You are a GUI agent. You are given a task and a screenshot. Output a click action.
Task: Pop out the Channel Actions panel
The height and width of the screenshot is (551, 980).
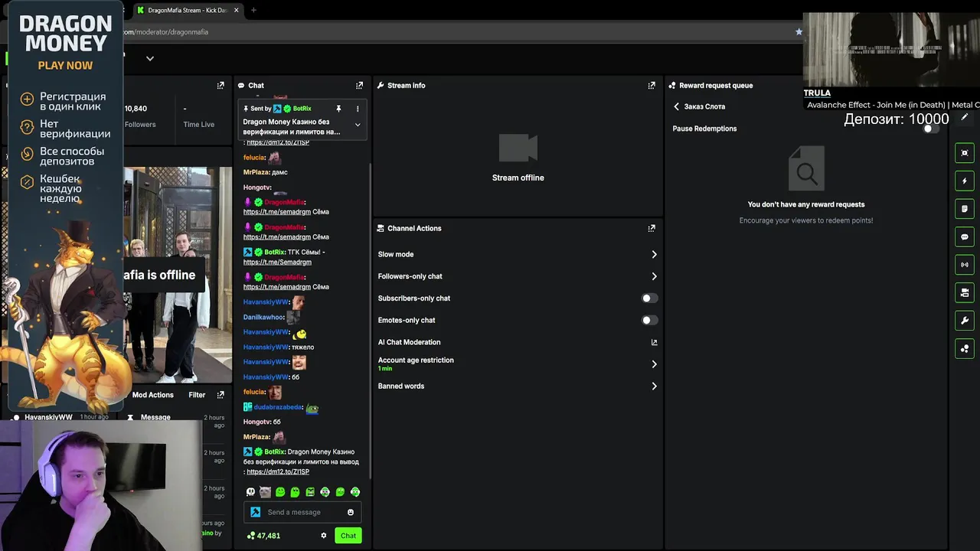click(x=652, y=228)
